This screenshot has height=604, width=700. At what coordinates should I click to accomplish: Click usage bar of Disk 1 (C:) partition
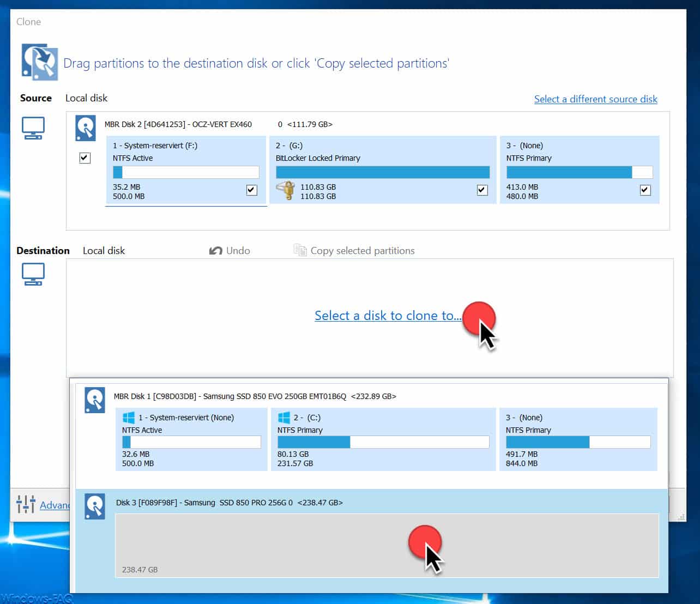383,442
